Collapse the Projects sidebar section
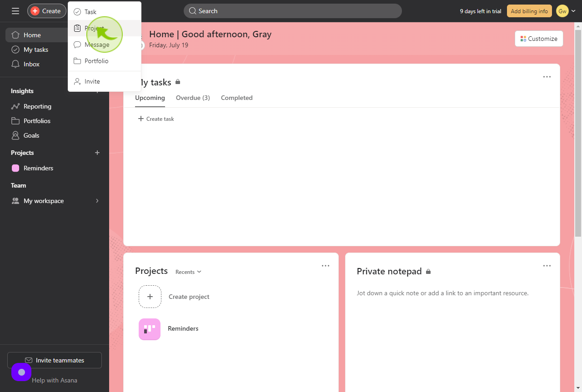 [x=22, y=153]
